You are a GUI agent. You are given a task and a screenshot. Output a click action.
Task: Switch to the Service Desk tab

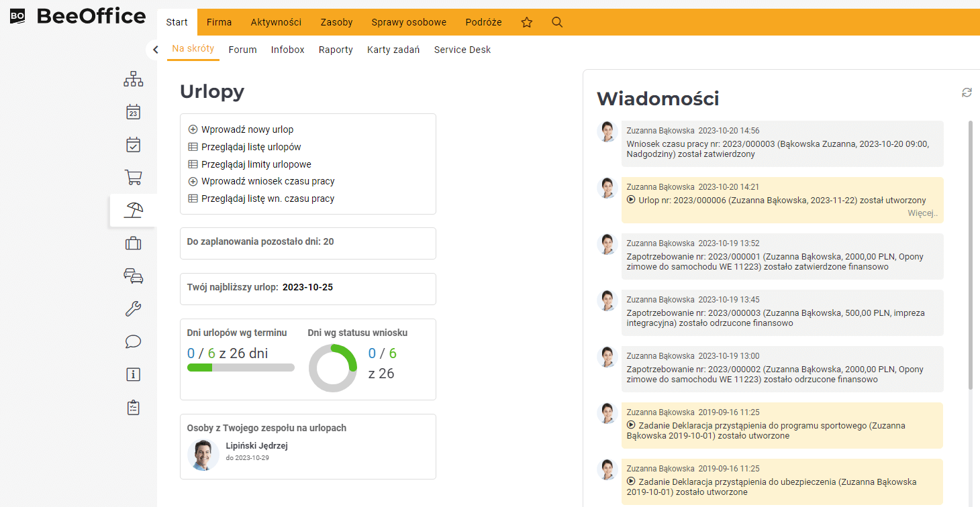pos(462,50)
